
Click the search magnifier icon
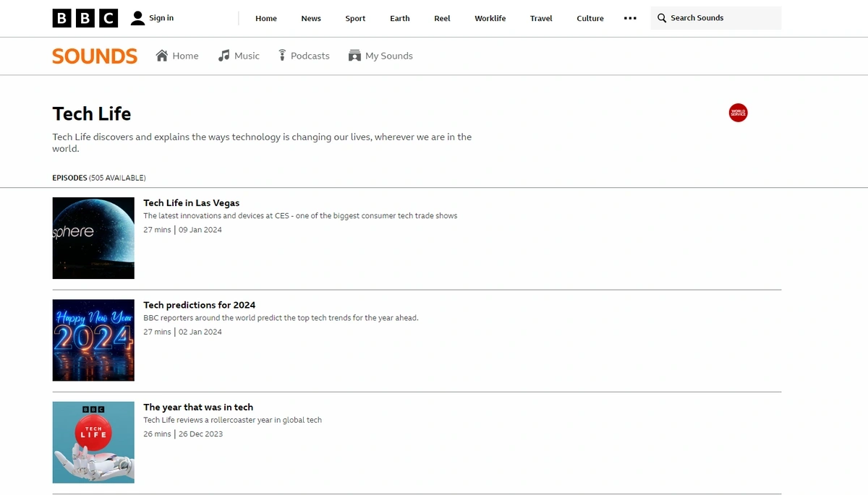click(663, 17)
